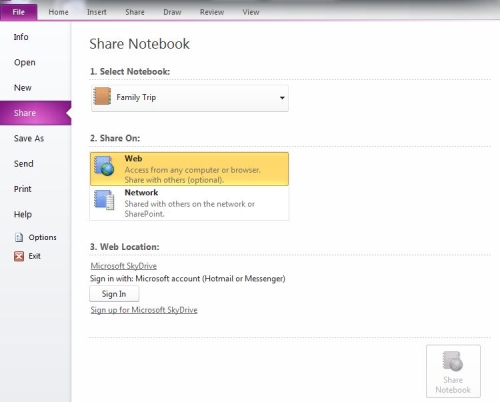The image size is (500, 402).
Task: Go to the Draw ribbon tab
Action: pyautogui.click(x=172, y=12)
